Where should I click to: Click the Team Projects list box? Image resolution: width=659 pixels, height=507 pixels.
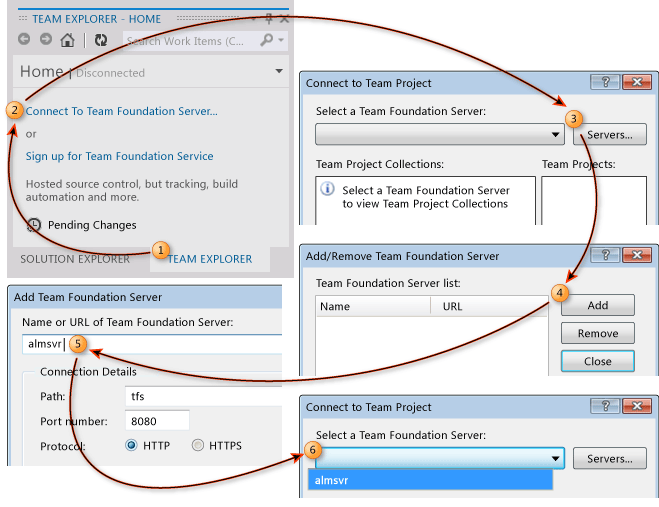click(x=594, y=201)
